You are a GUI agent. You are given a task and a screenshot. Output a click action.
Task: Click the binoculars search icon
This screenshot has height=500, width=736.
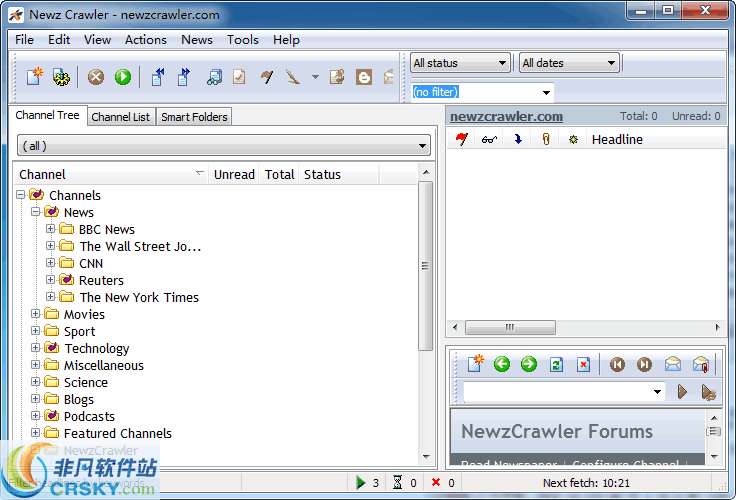214,77
